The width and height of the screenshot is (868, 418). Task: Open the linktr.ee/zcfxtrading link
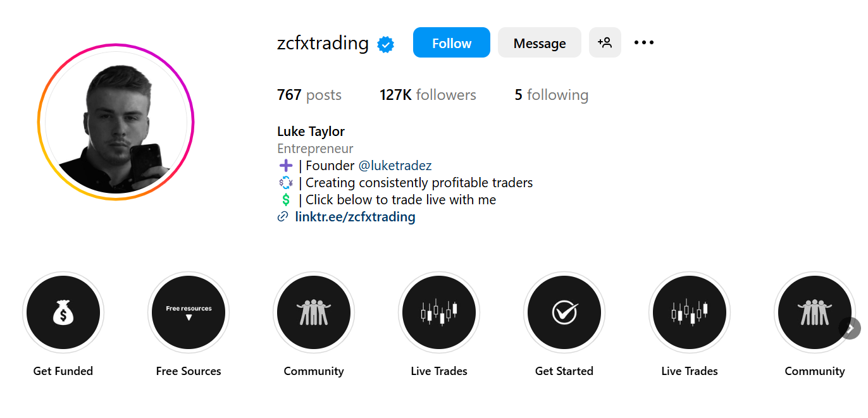pos(355,216)
